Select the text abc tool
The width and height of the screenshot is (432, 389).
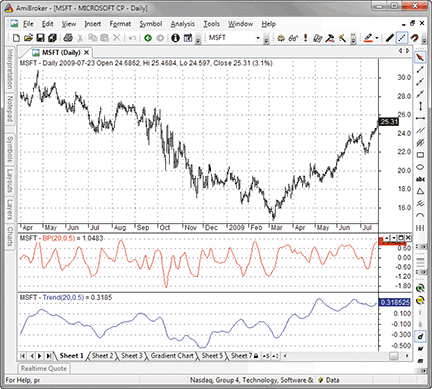pos(420,179)
